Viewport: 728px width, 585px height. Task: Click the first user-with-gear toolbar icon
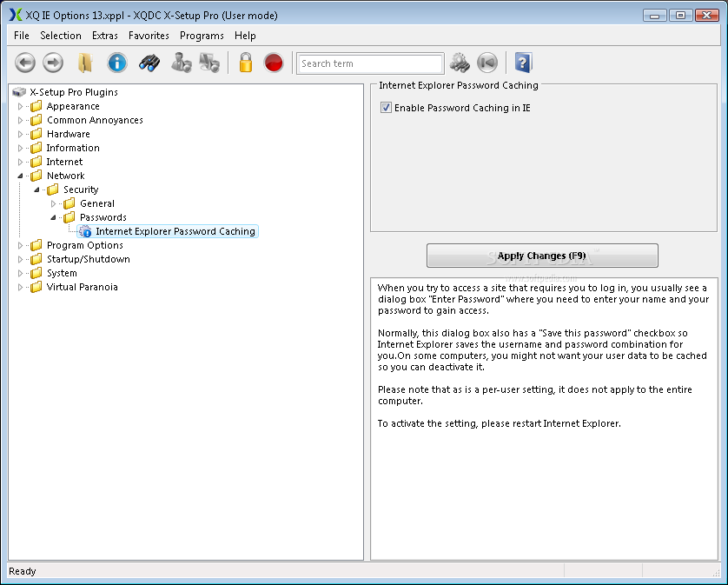(181, 63)
